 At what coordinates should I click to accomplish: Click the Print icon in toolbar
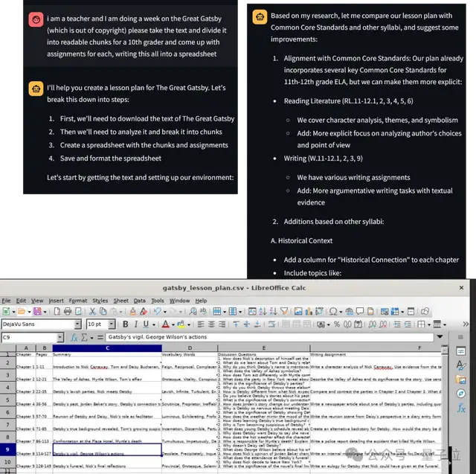tap(68, 311)
